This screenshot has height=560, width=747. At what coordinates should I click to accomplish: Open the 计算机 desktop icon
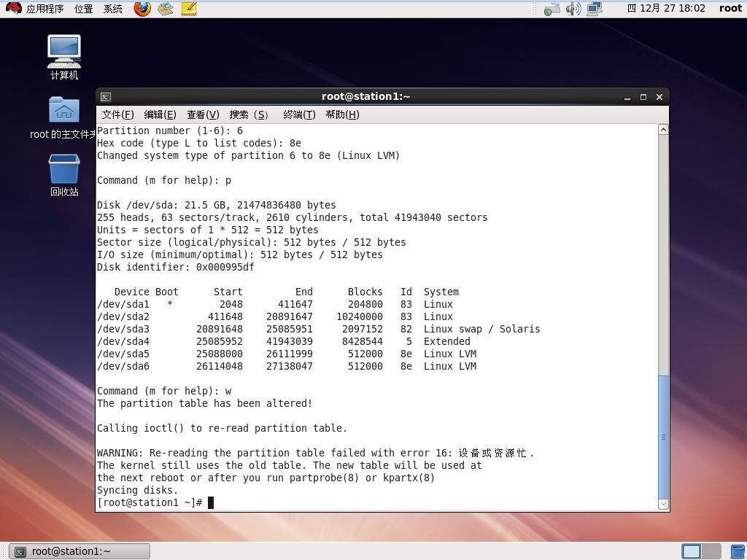coord(64,57)
